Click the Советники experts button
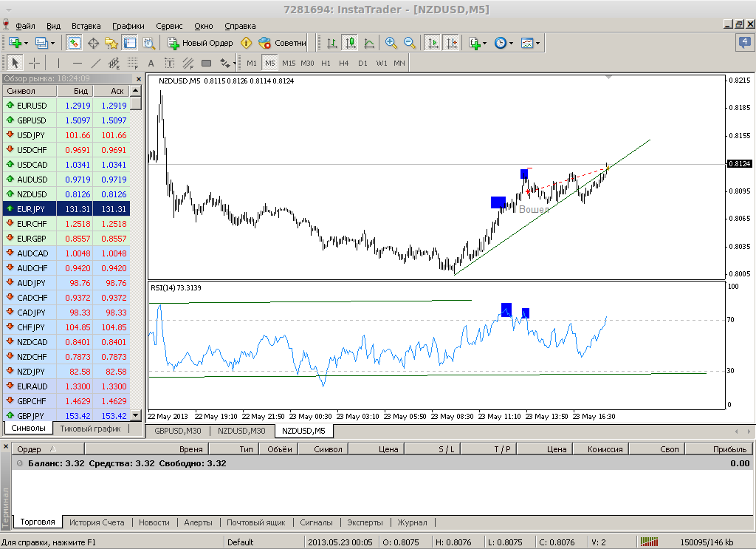This screenshot has width=756, height=549. (x=282, y=43)
